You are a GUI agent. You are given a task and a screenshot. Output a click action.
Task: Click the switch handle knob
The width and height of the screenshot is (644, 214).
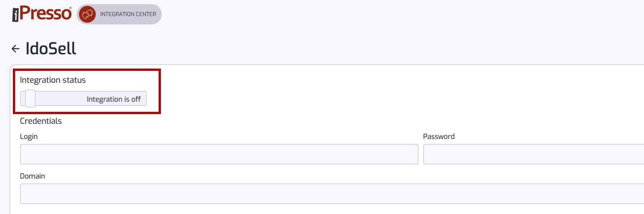tap(30, 98)
